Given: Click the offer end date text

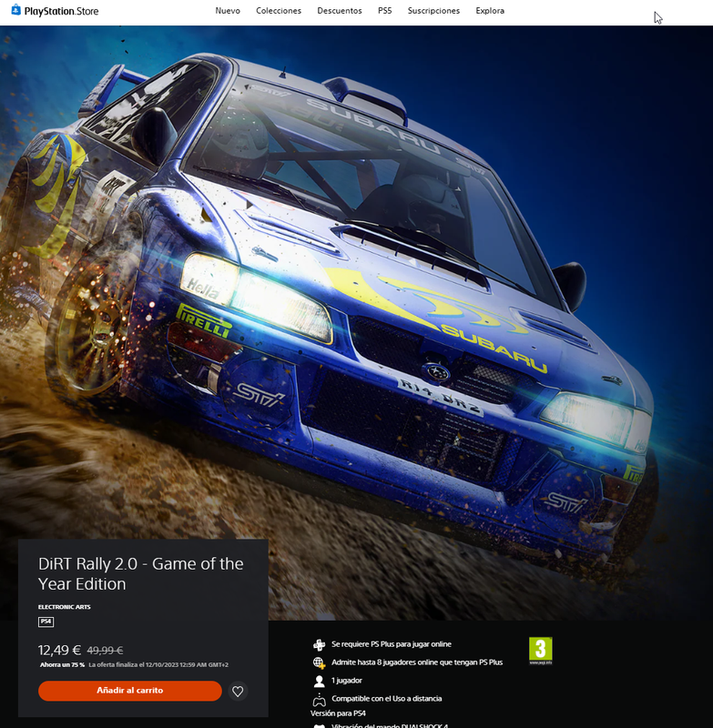Looking at the screenshot, I should pos(158,665).
